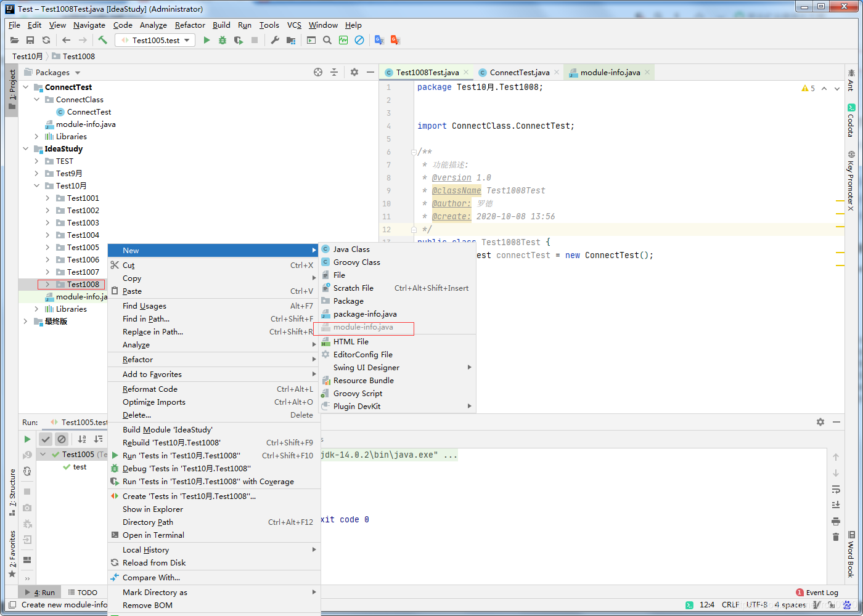
Task: Open the VCS menu
Action: (x=294, y=25)
